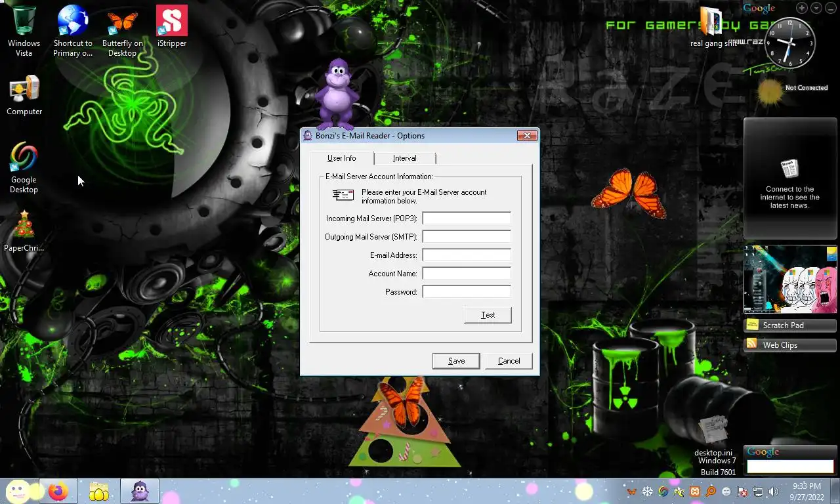Screen dimensions: 840x504
Task: Click the purple BonziBuddy gorilla character
Action: (337, 93)
